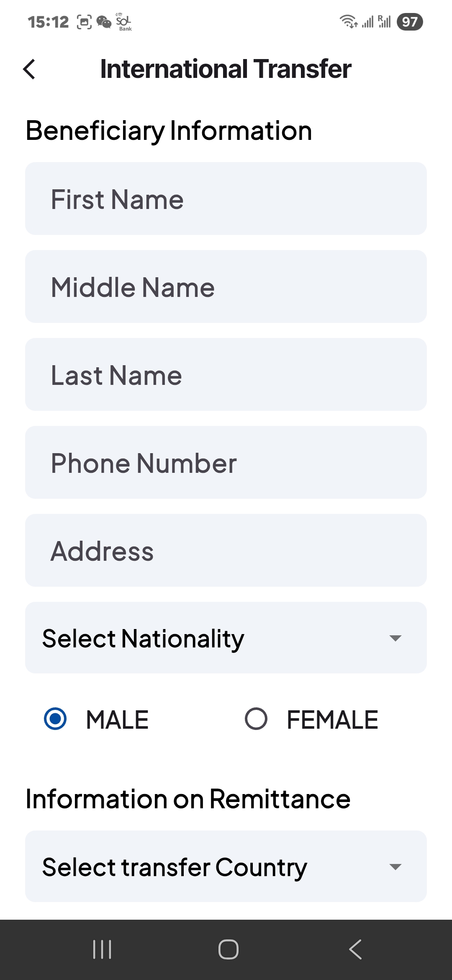Focus the Middle Name field
Screen dimensions: 452x980
coord(226,286)
